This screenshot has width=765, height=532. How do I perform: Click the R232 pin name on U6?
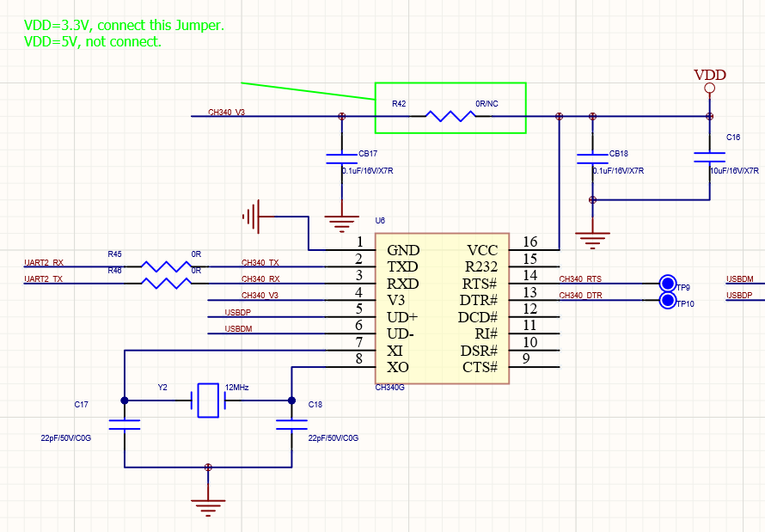click(481, 266)
